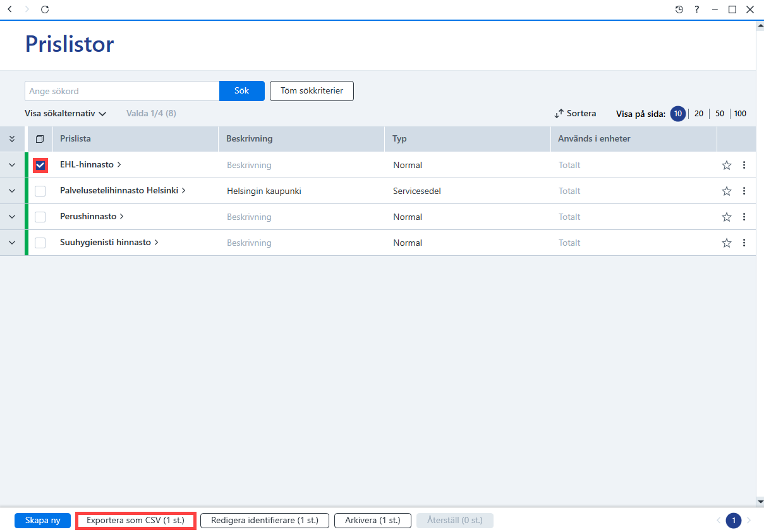Expand all rows with double chevron header
764x532 pixels.
tap(12, 139)
